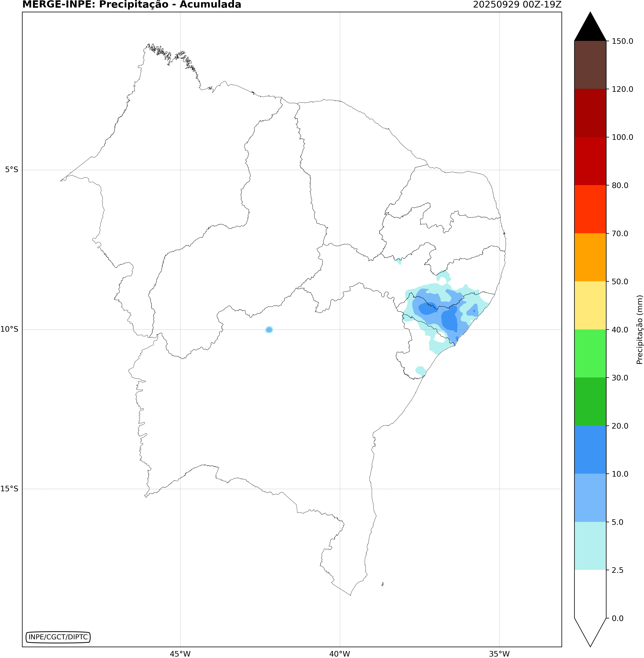The image size is (644, 658).
Task: Click the 15°S latitude axis label
Action: point(10,489)
